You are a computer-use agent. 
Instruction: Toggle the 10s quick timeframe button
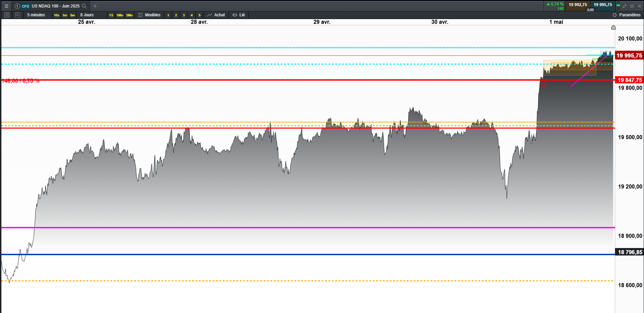(57, 15)
